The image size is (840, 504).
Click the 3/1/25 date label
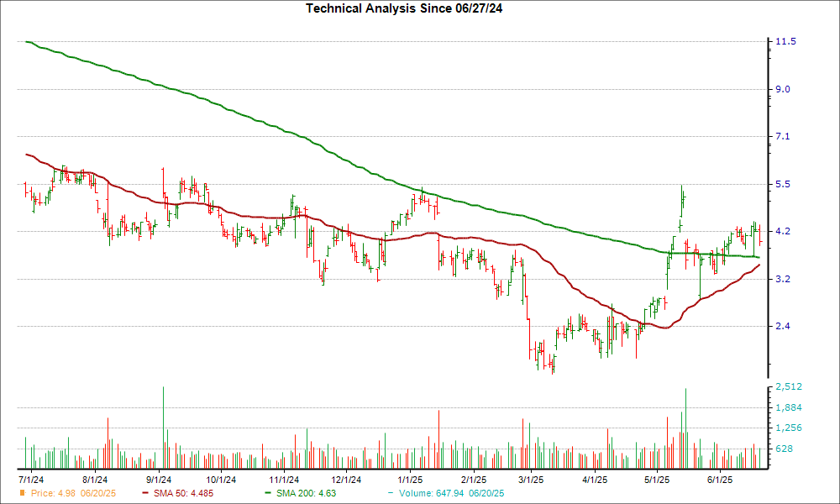click(x=531, y=480)
